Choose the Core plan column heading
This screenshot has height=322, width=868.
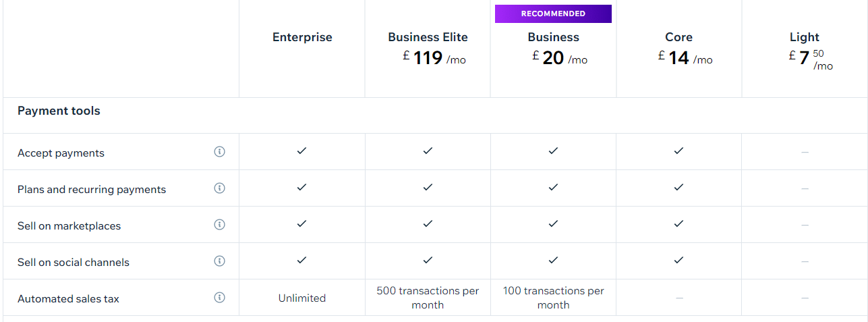click(x=679, y=37)
